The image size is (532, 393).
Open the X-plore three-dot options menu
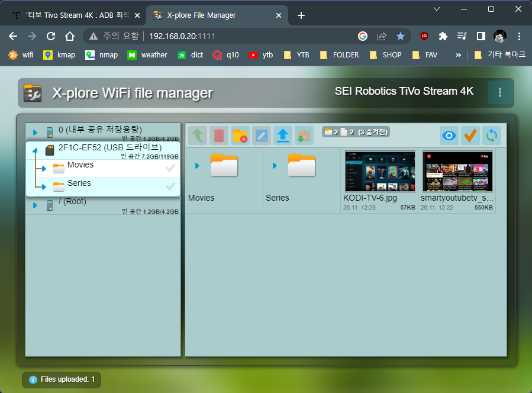pos(500,92)
